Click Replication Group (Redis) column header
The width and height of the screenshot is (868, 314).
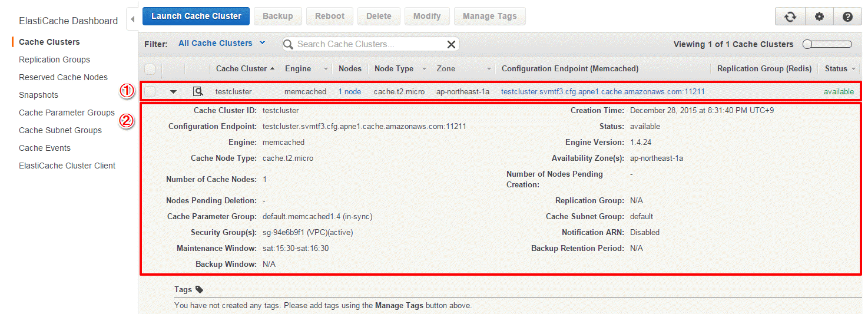point(764,68)
